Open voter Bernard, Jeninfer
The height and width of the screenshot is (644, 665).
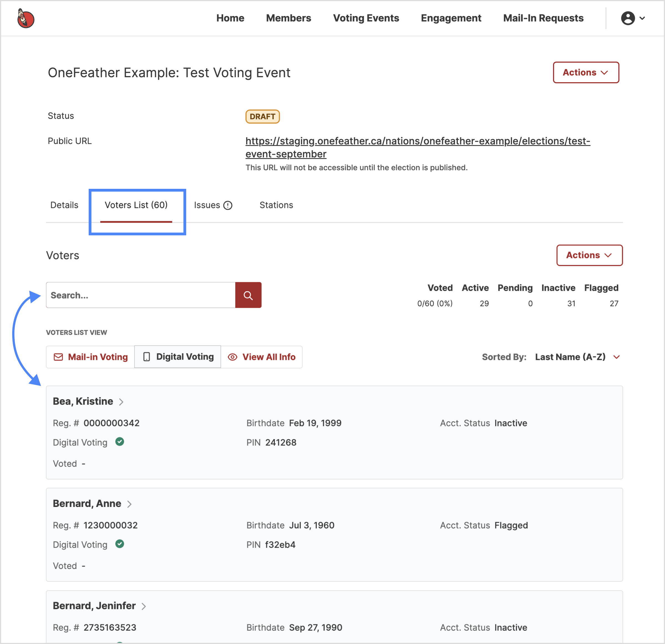(x=94, y=606)
